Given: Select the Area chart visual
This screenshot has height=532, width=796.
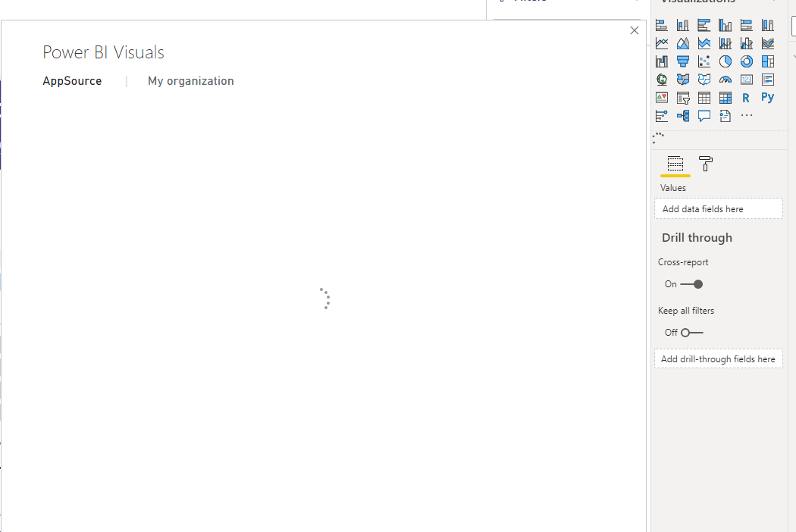Looking at the screenshot, I should point(683,43).
